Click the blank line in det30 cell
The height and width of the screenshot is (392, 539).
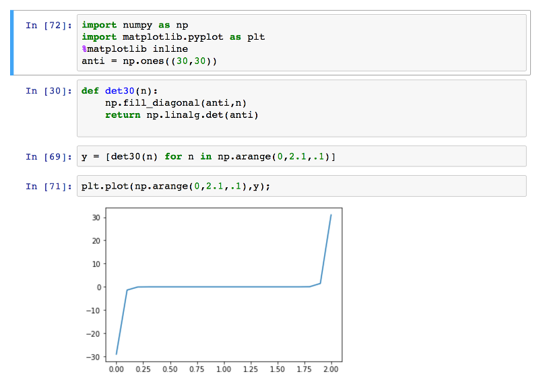301,127
